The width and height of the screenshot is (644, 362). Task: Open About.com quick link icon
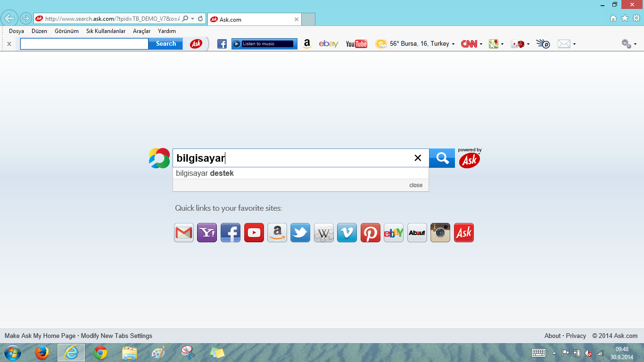pyautogui.click(x=417, y=232)
